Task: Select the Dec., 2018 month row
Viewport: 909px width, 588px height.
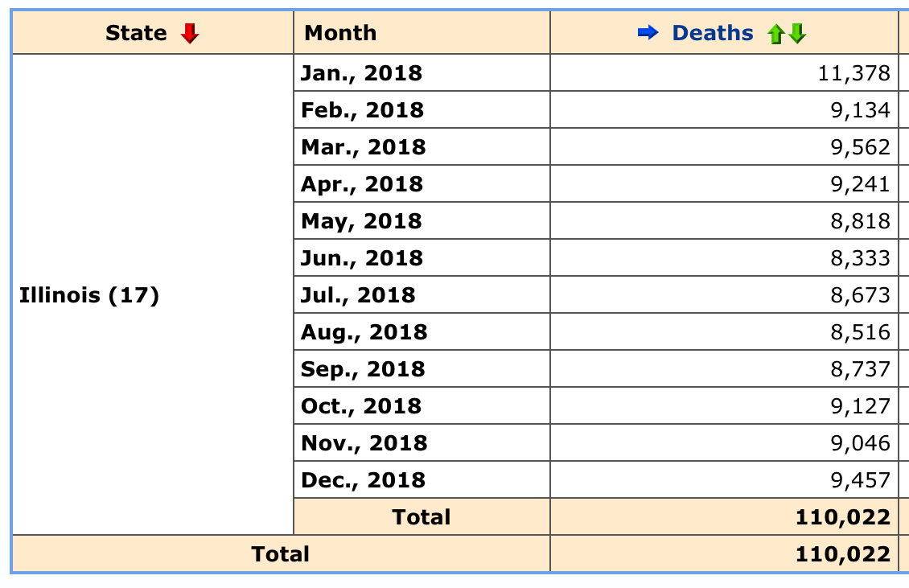Action: click(x=422, y=480)
